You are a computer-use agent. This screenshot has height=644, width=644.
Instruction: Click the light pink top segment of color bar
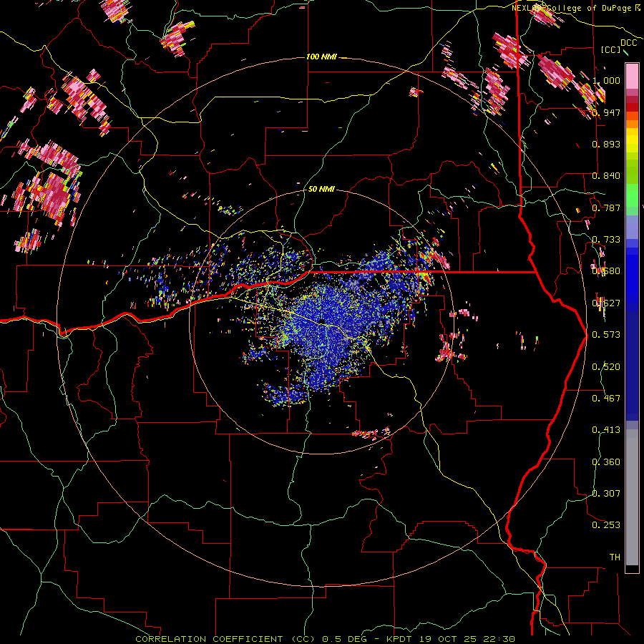pos(632,76)
